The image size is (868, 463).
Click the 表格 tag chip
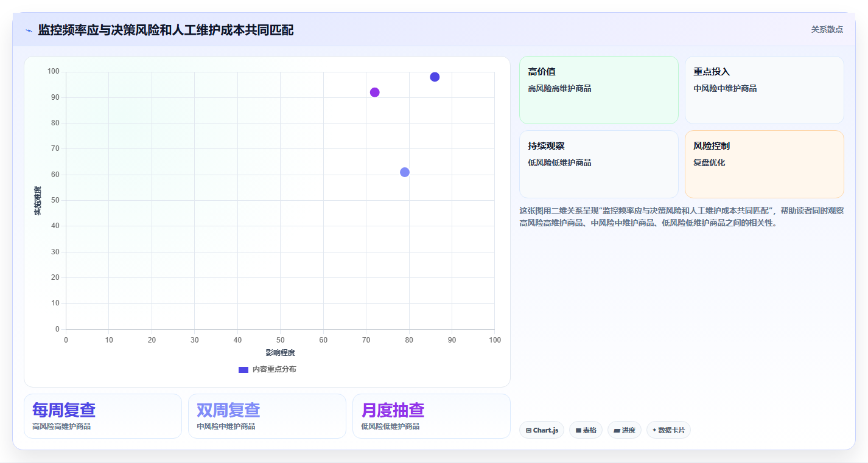coord(586,430)
